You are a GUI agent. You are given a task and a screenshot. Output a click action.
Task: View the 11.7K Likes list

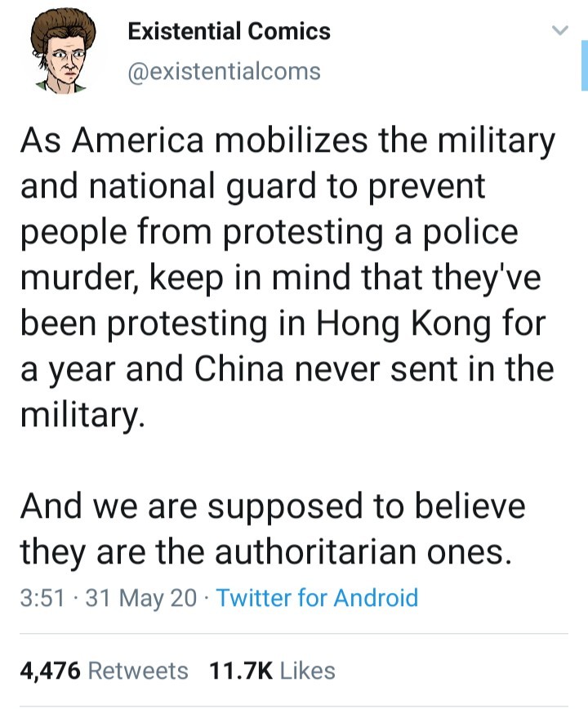272,671
